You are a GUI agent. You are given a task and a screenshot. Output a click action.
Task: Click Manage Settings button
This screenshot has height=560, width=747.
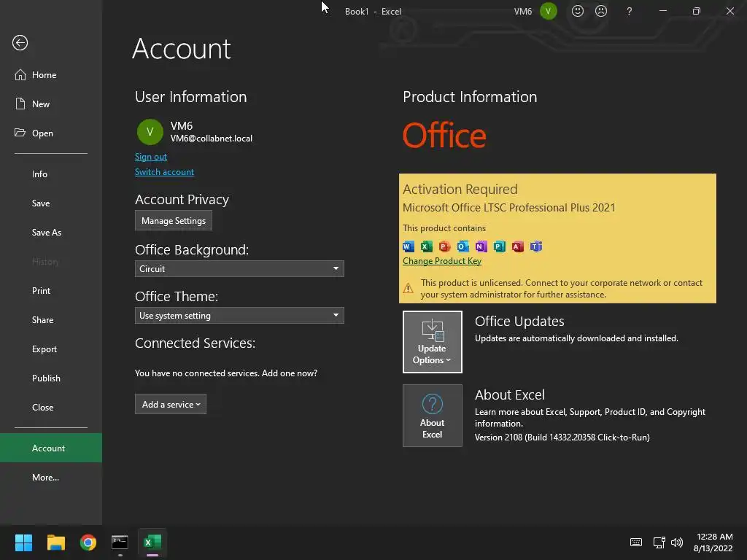tap(174, 220)
